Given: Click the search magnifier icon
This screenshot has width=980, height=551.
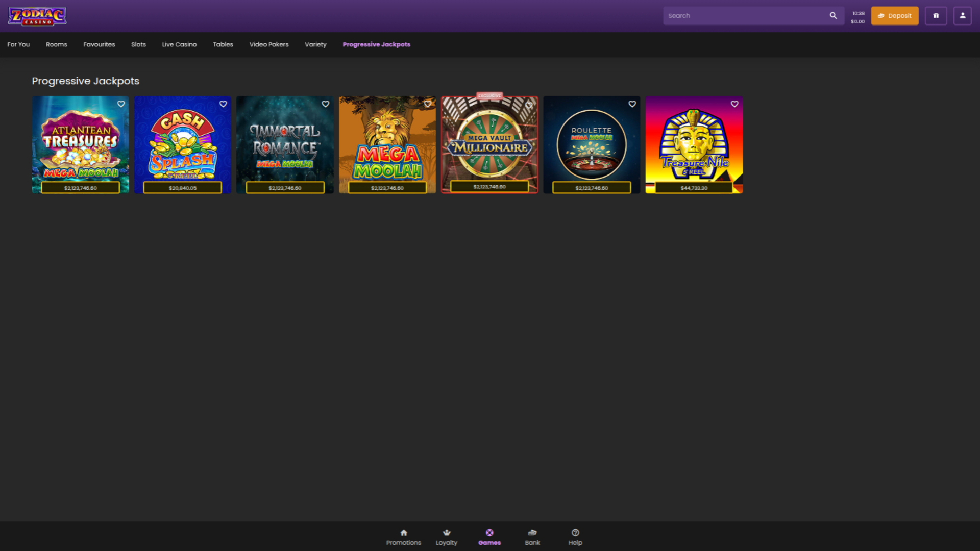Looking at the screenshot, I should tap(834, 15).
